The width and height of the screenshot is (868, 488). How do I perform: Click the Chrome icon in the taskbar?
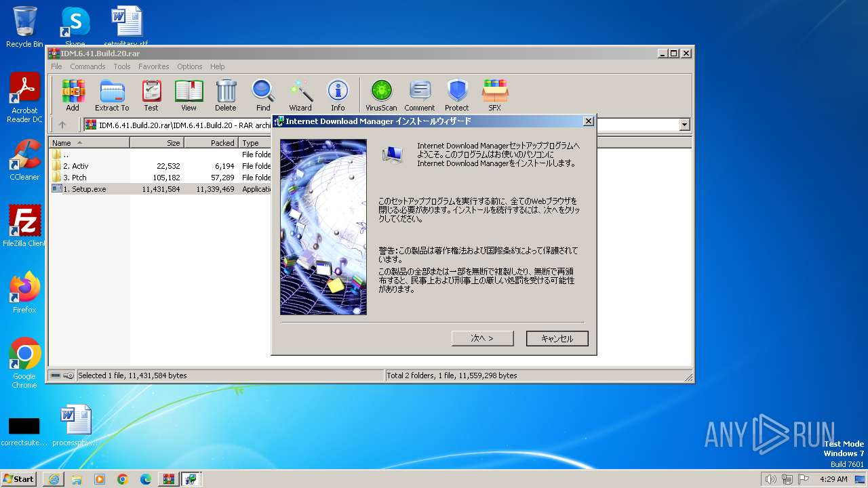coord(122,479)
